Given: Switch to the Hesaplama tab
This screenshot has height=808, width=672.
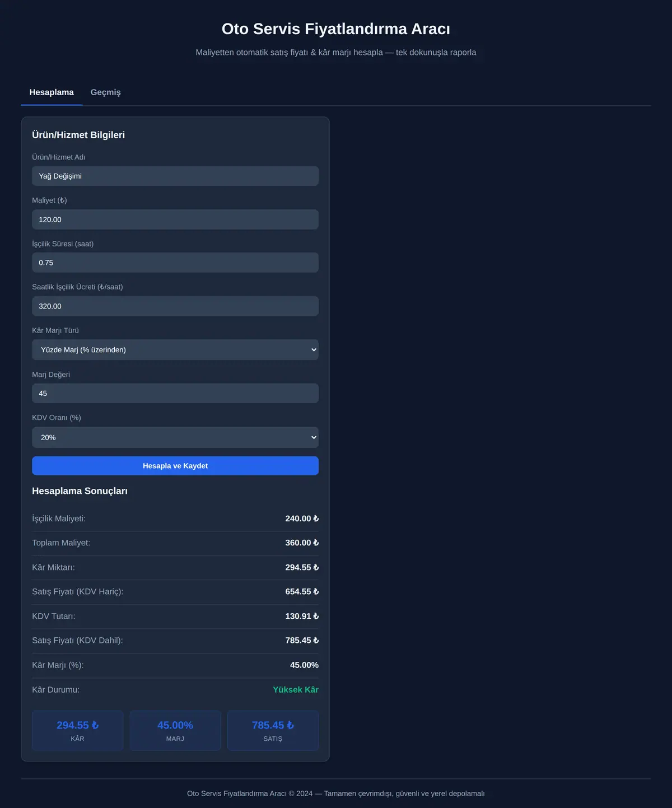Looking at the screenshot, I should pyautogui.click(x=52, y=92).
